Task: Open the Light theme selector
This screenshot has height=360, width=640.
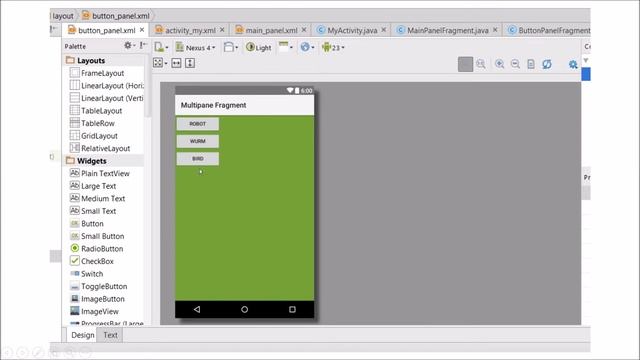Action: (x=258, y=47)
